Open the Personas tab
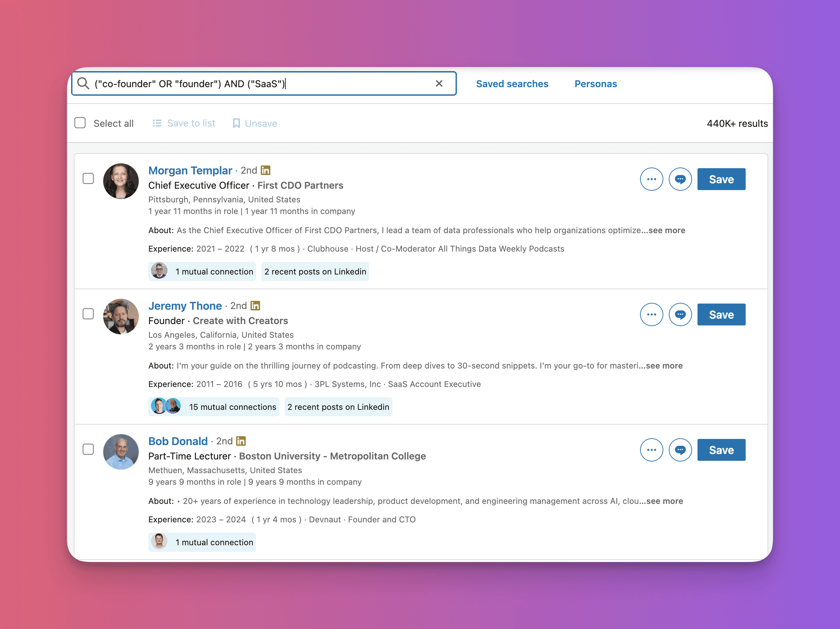 [x=595, y=83]
